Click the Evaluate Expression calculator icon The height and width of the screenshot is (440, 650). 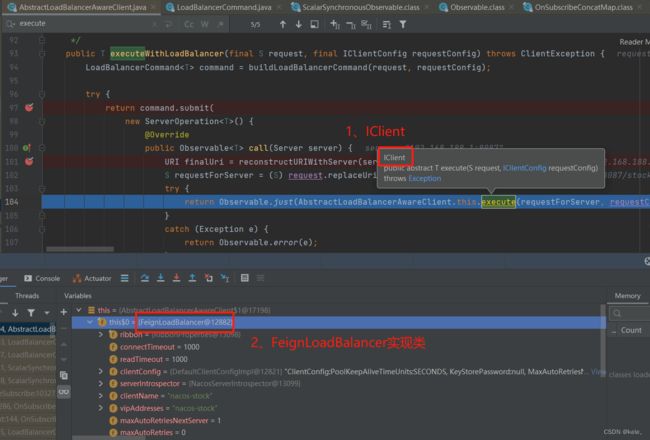[245, 278]
